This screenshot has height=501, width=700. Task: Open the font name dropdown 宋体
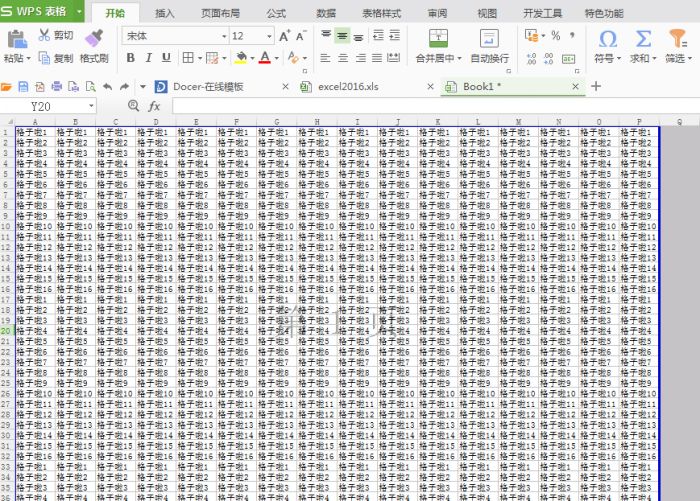224,36
